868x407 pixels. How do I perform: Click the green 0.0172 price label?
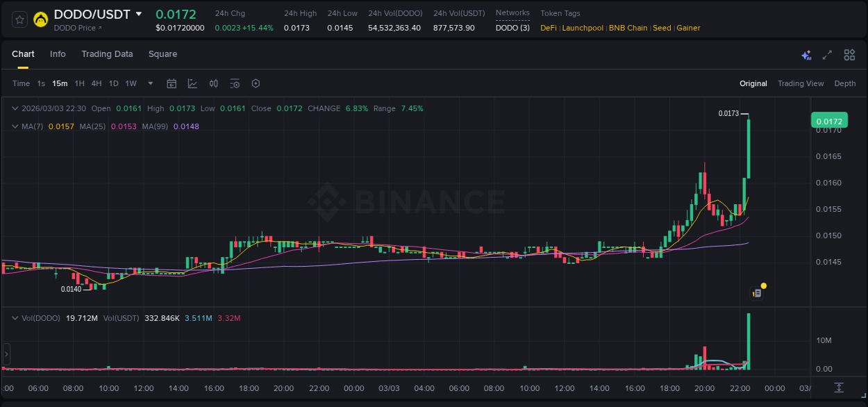[x=829, y=120]
